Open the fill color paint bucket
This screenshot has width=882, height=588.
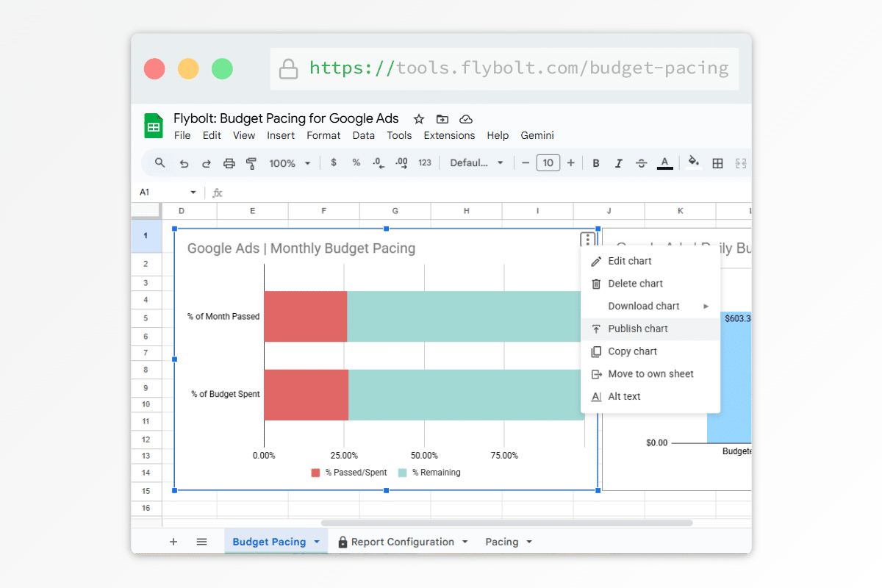tap(693, 163)
